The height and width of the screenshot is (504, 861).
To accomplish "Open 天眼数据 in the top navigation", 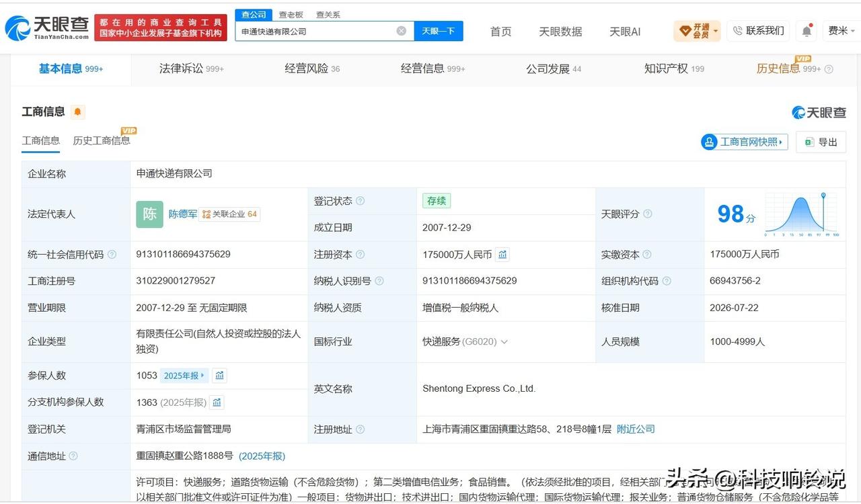I will pos(560,32).
